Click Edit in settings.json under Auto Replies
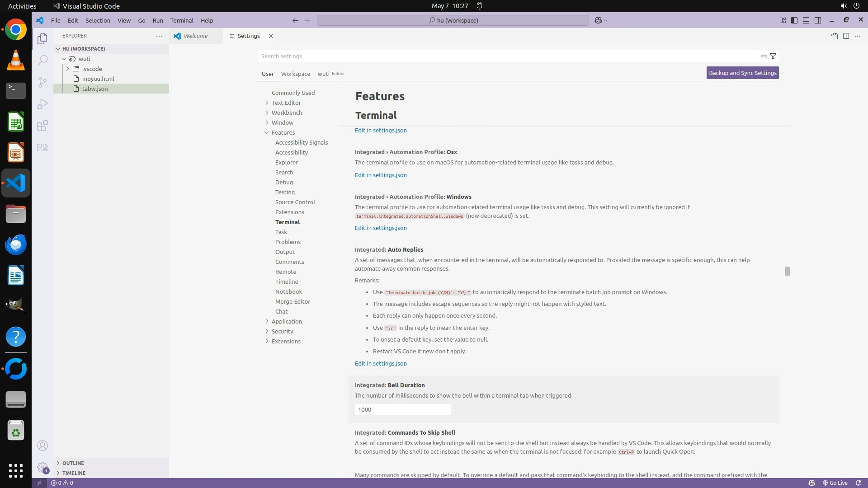 coord(381,363)
